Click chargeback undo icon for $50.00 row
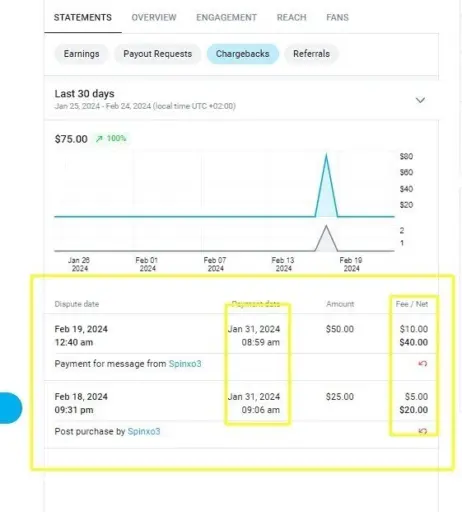This screenshot has height=512, width=462. [x=422, y=363]
